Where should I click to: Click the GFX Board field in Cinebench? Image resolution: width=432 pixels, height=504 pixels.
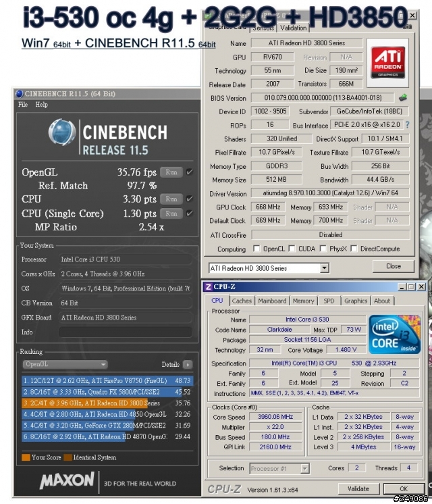[x=126, y=318]
